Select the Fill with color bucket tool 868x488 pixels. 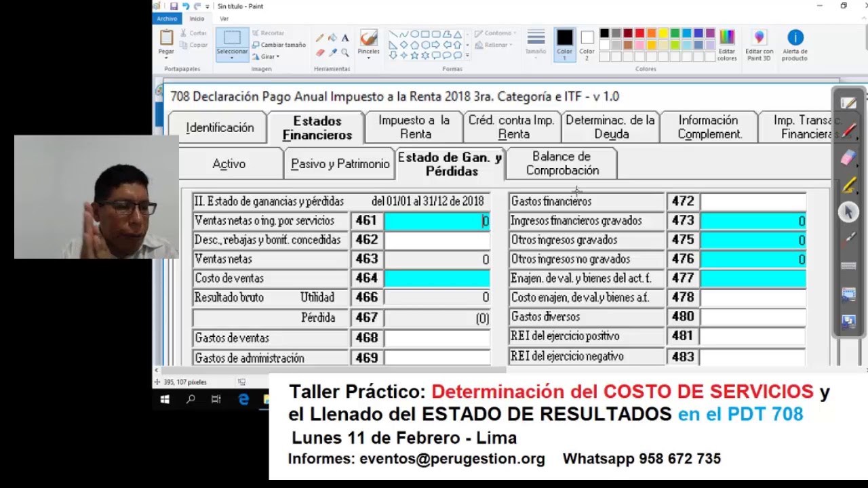(332, 39)
